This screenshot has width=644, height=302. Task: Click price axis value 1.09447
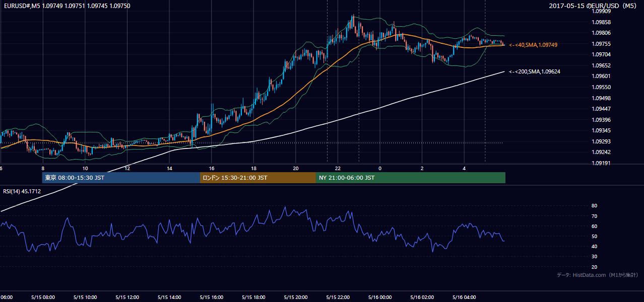pos(601,109)
